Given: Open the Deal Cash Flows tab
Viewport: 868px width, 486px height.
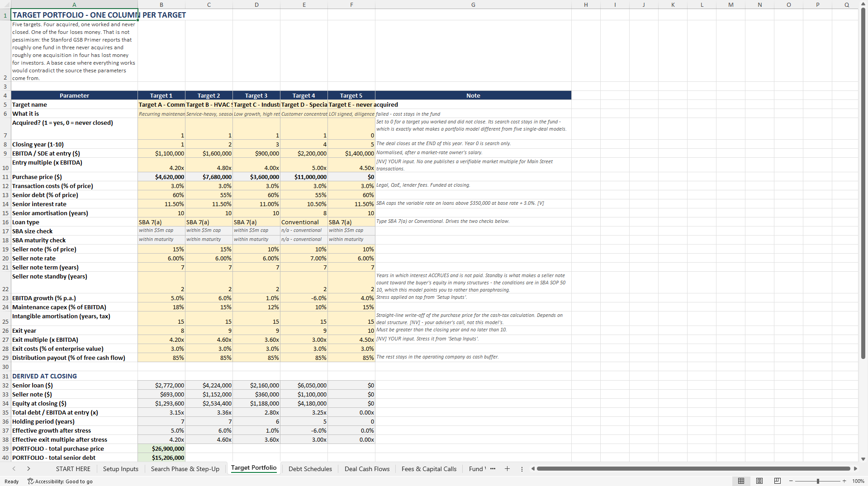Looking at the screenshot, I should coord(367,469).
